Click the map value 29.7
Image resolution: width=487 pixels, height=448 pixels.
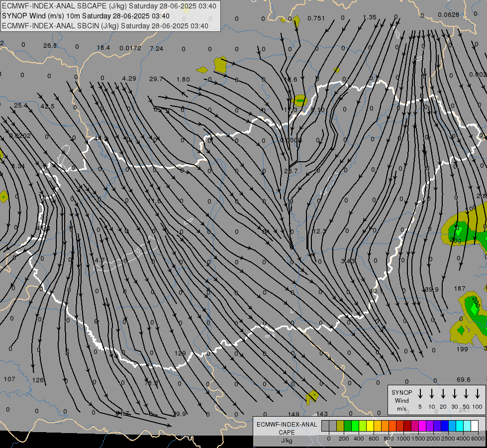[x=156, y=79]
